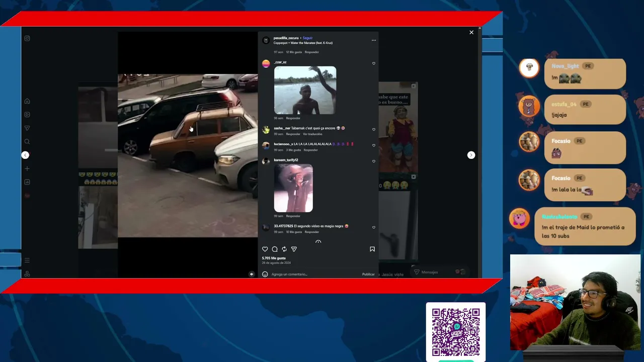Open the hamburger More menu in sidebar
Image resolution: width=644 pixels, height=362 pixels.
tap(27, 260)
